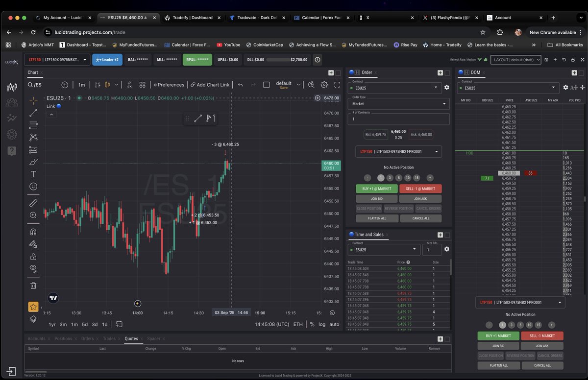The image size is (588, 380).
Task: Open Time and Sales settings gear
Action: tap(446, 249)
